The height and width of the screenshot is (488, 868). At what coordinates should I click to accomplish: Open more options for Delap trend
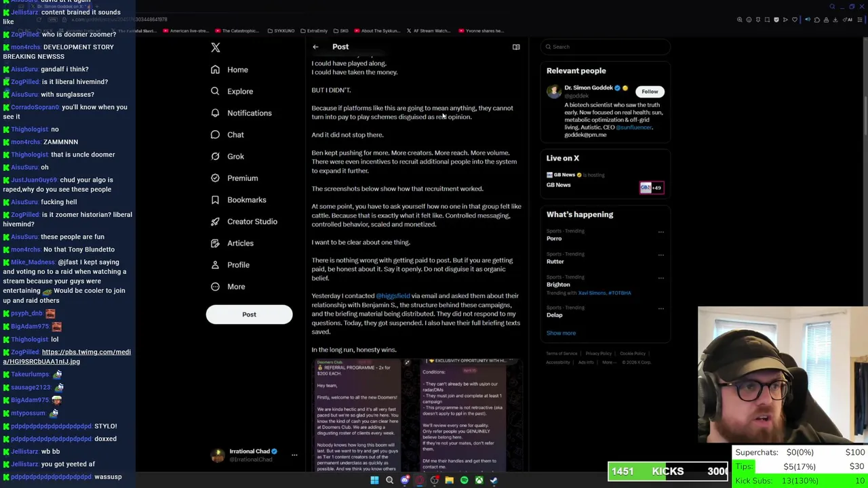click(661, 308)
